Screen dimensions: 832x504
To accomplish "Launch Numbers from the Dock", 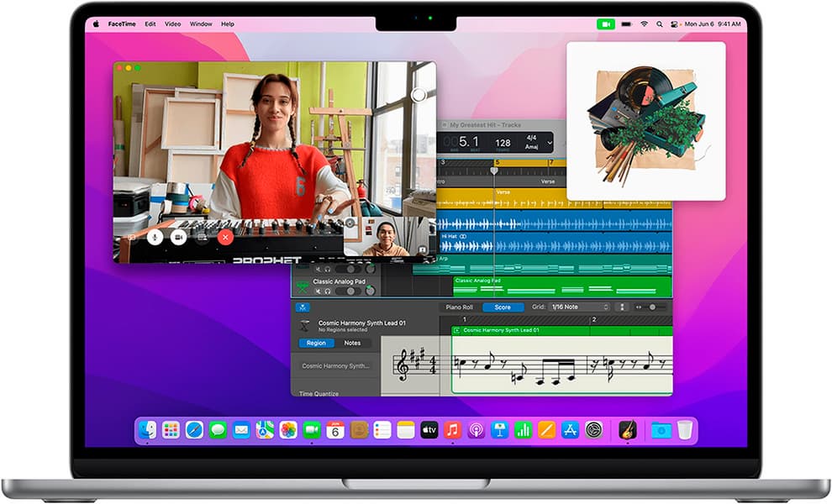I will tap(524, 430).
